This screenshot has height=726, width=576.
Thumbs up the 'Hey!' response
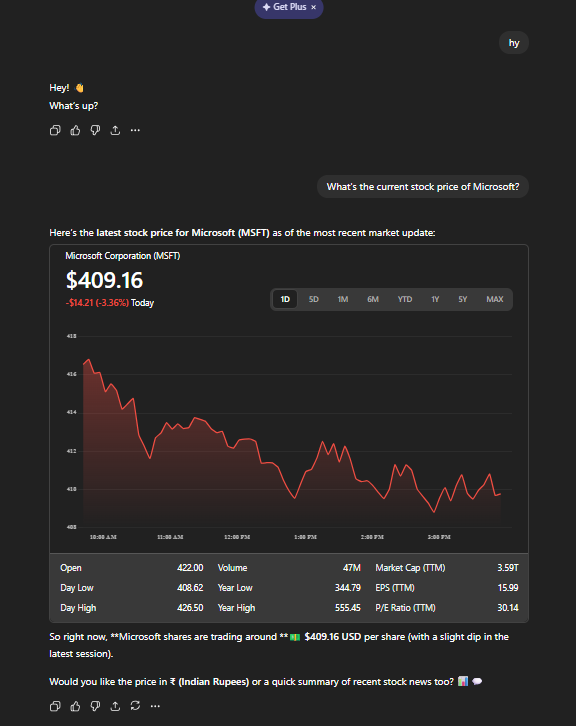[75, 131]
